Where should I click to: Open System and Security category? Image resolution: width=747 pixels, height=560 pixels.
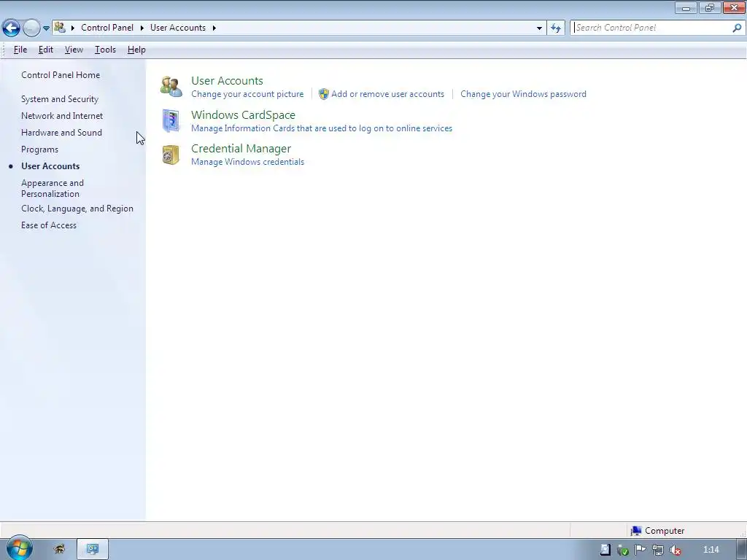click(60, 99)
